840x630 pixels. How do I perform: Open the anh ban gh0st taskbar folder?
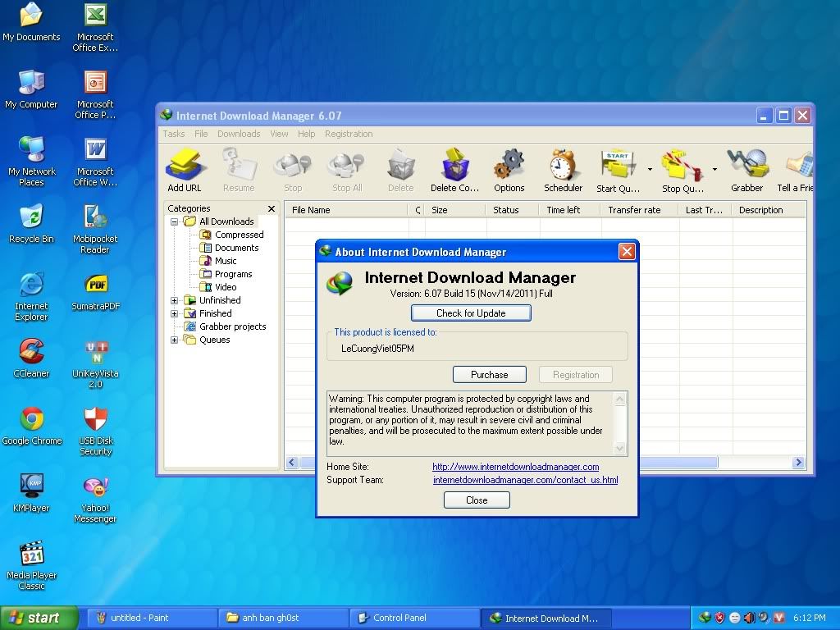(283, 619)
